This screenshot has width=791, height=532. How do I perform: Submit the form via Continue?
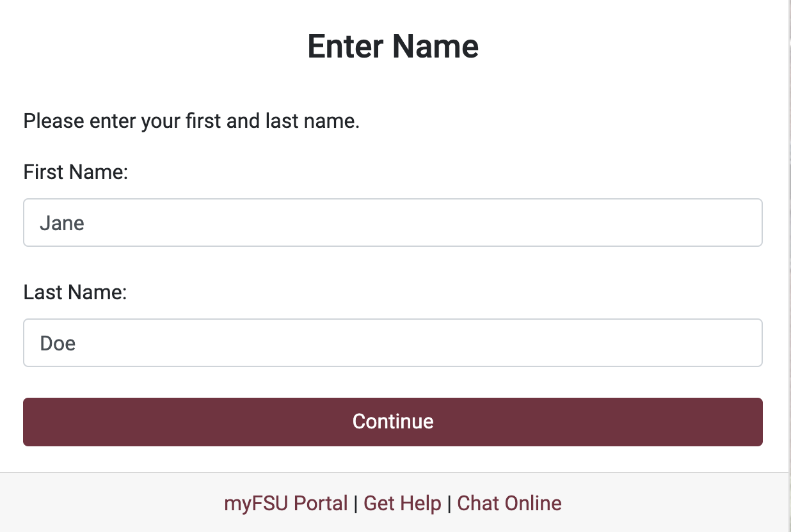pos(392,421)
